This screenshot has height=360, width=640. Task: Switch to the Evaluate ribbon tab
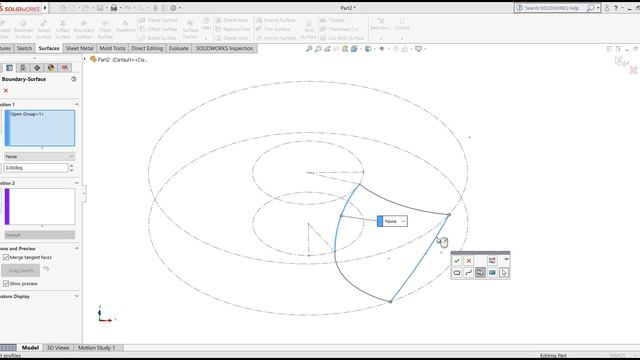[x=179, y=48]
